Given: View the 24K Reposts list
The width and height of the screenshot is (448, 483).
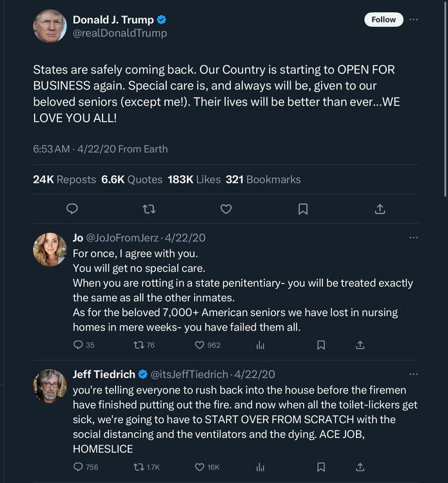Looking at the screenshot, I should [x=64, y=180].
